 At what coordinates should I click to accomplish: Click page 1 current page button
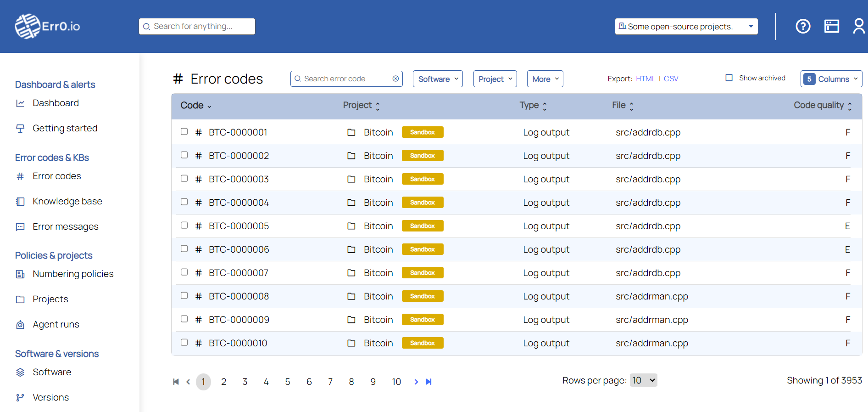(x=203, y=382)
